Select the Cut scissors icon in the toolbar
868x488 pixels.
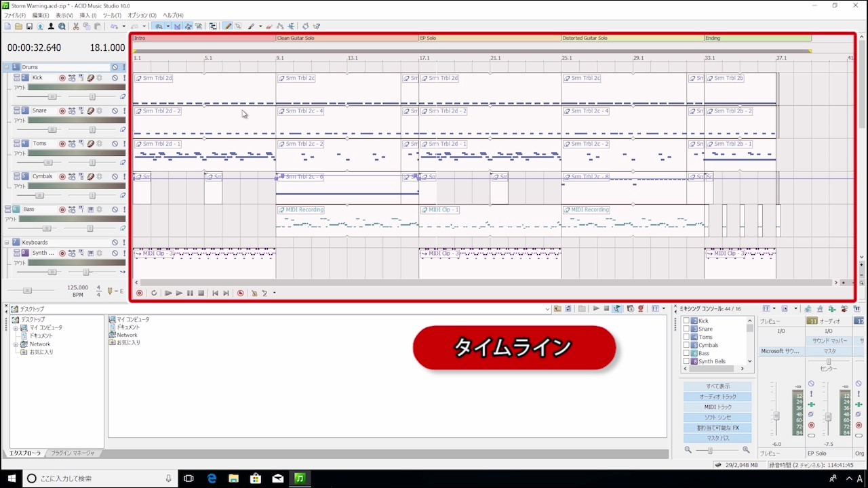tap(76, 26)
